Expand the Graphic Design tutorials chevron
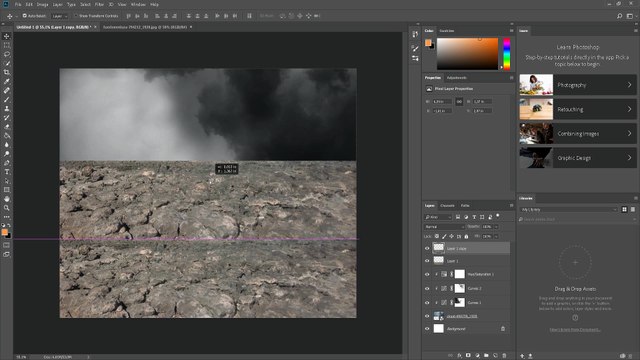Viewport: 640px width, 360px height. point(629,158)
